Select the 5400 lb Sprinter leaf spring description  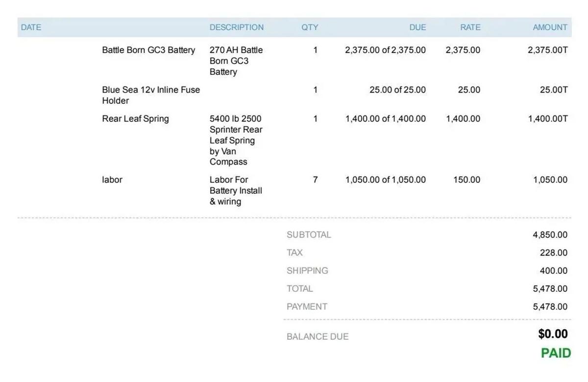point(236,140)
